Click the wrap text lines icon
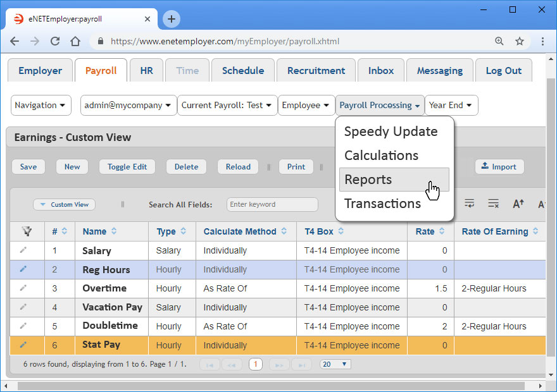Viewport: 557px width, 392px height. (469, 204)
